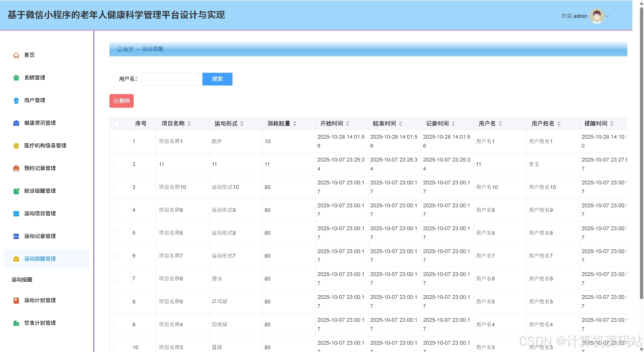Viewport: 644px width, 352px height.
Task: Click the admin avatar picture
Action: pos(597,16)
